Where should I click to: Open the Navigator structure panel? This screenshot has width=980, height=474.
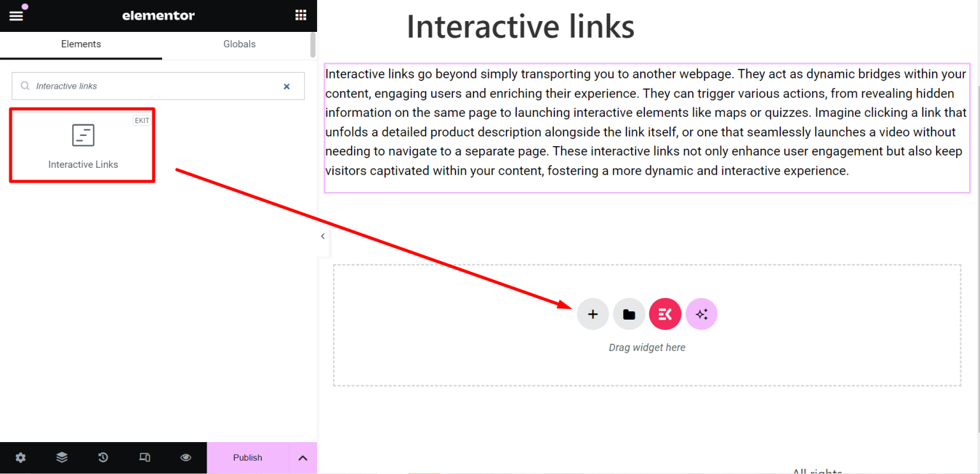[61, 457]
